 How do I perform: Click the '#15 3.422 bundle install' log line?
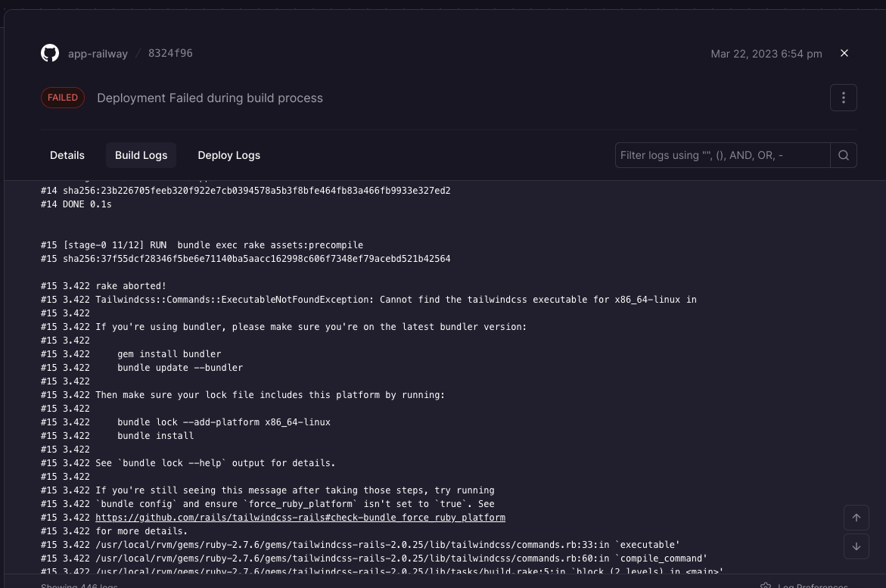pyautogui.click(x=117, y=436)
